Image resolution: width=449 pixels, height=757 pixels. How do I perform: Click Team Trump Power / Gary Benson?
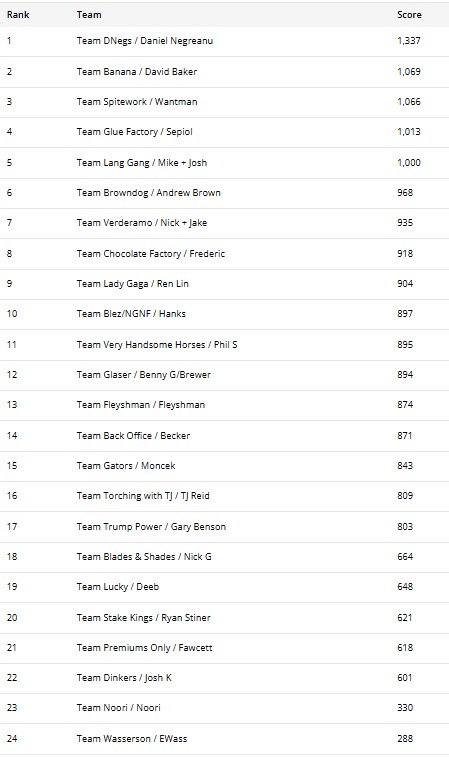pyautogui.click(x=151, y=527)
